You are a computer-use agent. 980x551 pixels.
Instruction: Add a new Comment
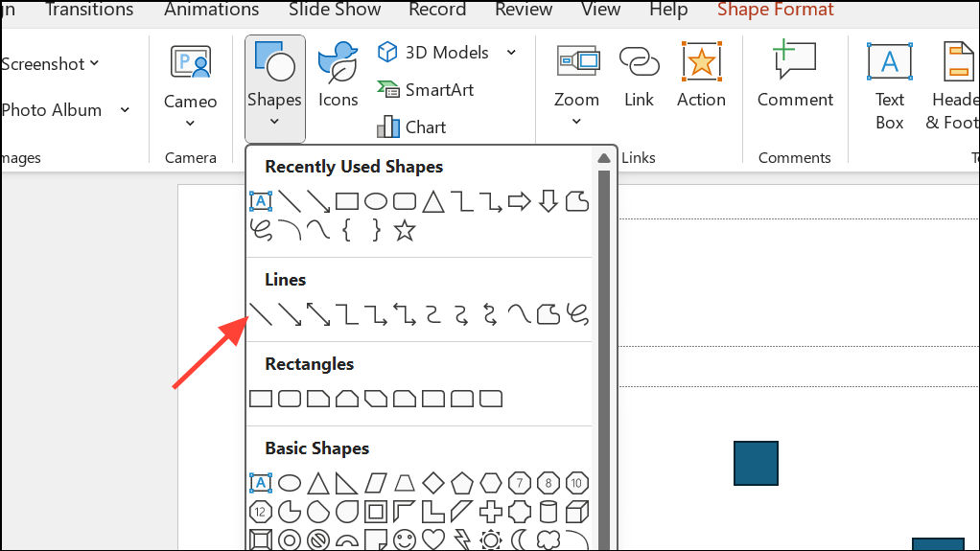(x=795, y=75)
